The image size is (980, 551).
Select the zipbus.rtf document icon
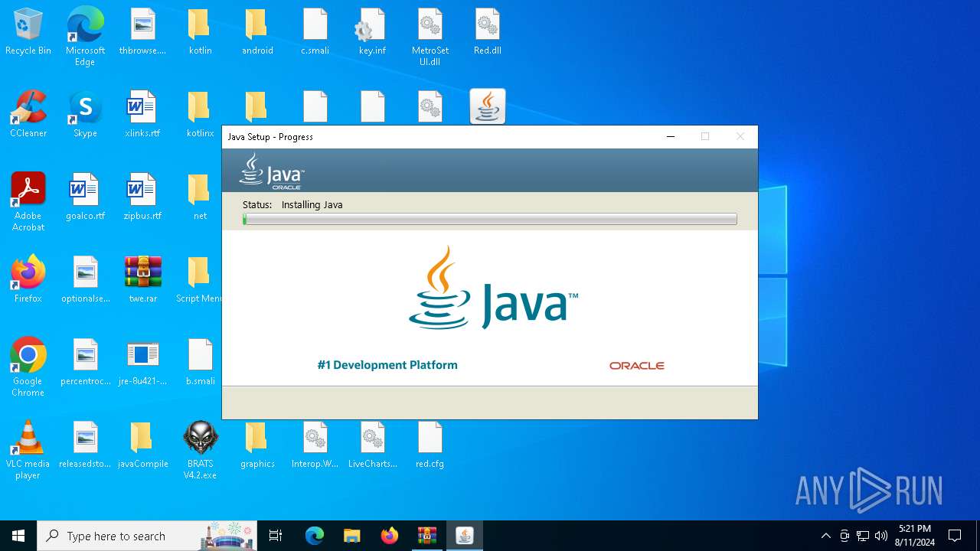142,197
